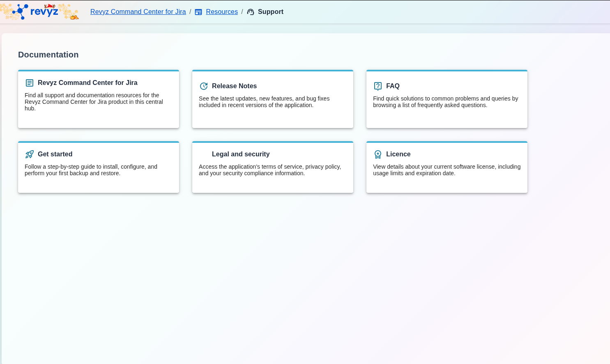The image size is (610, 364).
Task: Click the Licence badge icon
Action: 378,154
